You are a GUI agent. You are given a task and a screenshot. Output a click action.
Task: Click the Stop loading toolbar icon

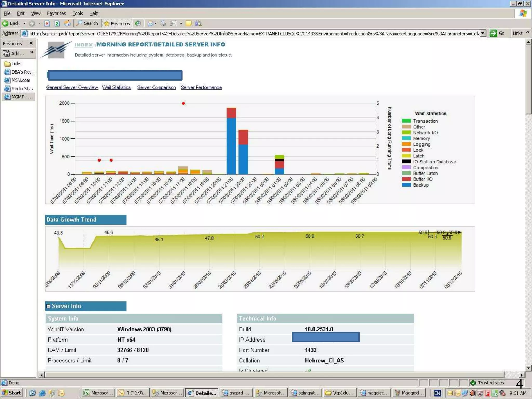[x=47, y=24]
